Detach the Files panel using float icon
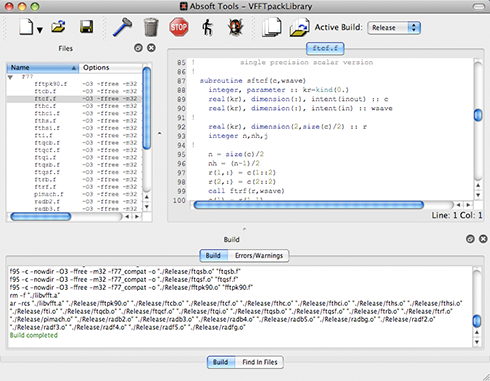The image size is (490, 381). point(138,48)
